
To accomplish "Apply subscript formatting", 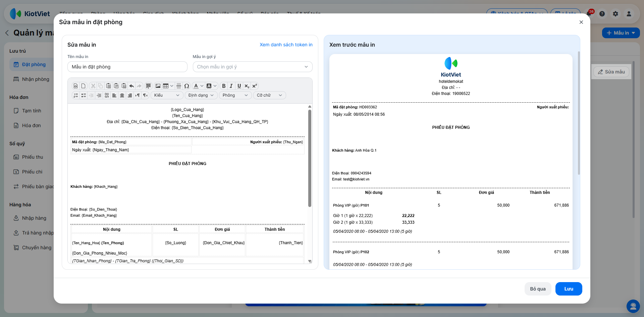I will tap(247, 86).
